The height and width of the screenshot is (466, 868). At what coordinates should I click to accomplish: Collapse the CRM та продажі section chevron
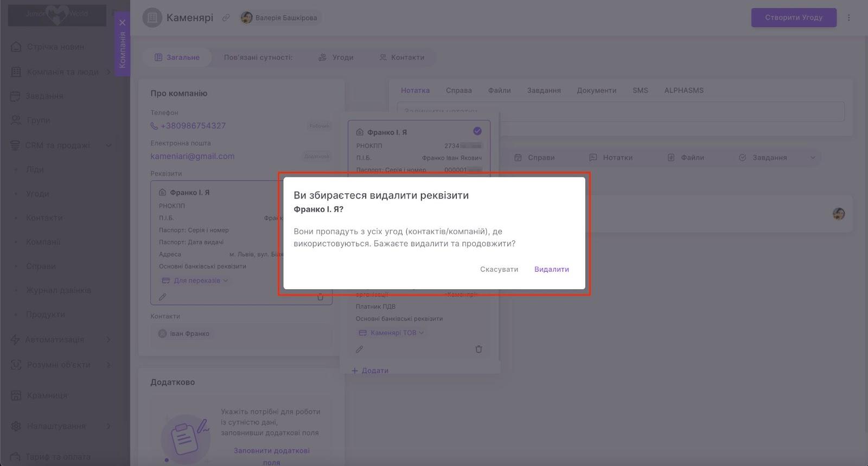tap(108, 145)
